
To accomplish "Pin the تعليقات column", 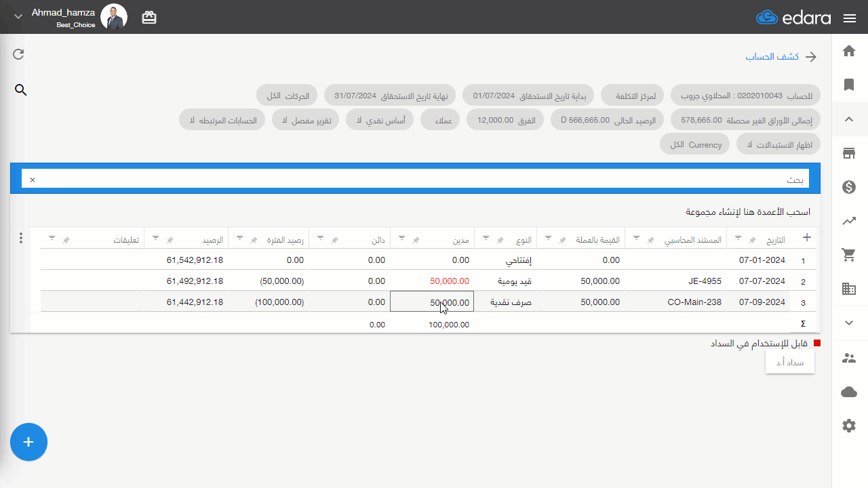I will (66, 241).
